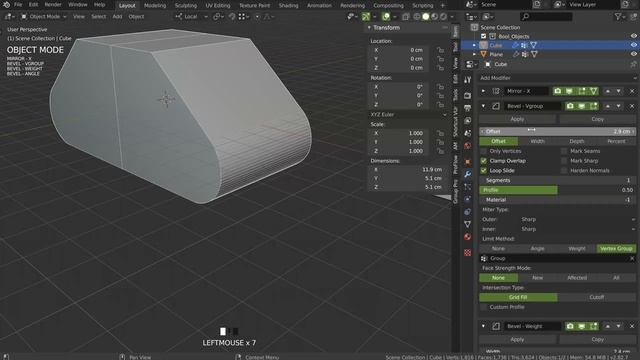Open the Object Mode dropdown
The width and height of the screenshot is (640, 360).
click(43, 17)
